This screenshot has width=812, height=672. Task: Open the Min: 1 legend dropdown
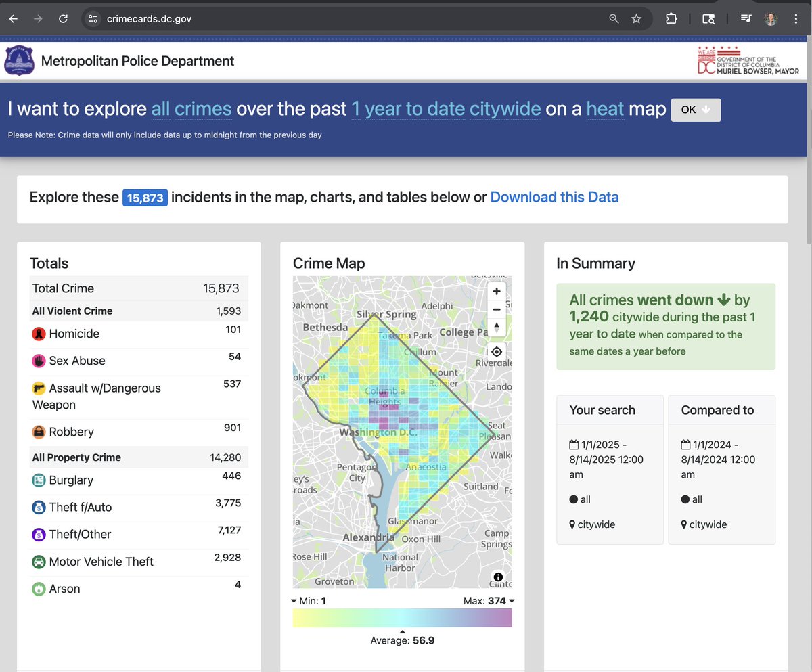click(309, 601)
